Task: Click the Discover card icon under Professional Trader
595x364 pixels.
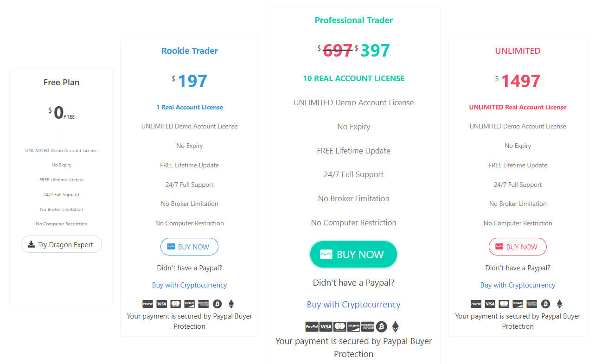Action: pyautogui.click(x=354, y=327)
